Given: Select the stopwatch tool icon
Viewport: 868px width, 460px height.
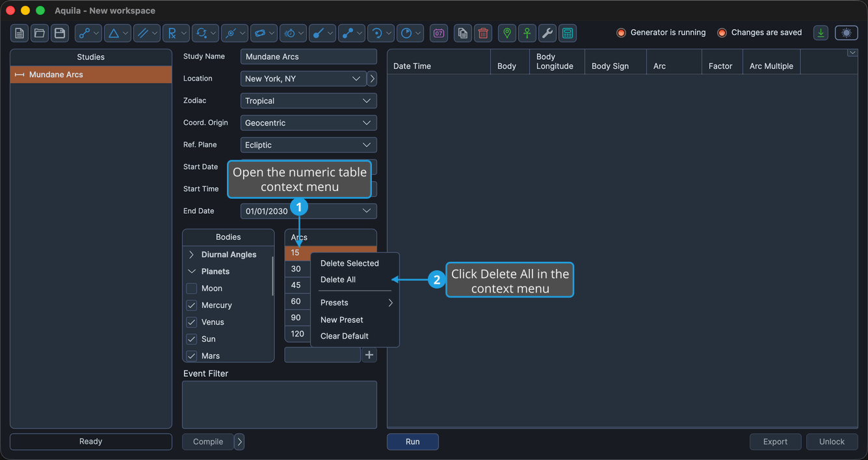Looking at the screenshot, I should [x=289, y=33].
